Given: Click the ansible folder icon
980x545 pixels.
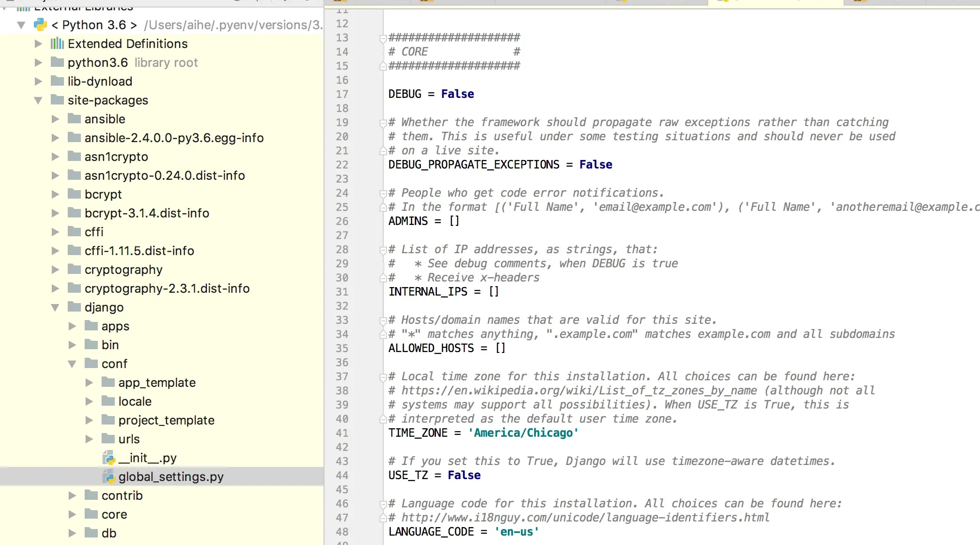Looking at the screenshot, I should (74, 119).
